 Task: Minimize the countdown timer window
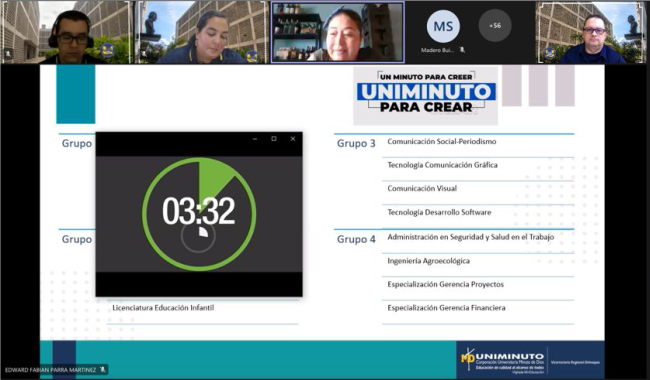pyautogui.click(x=255, y=139)
